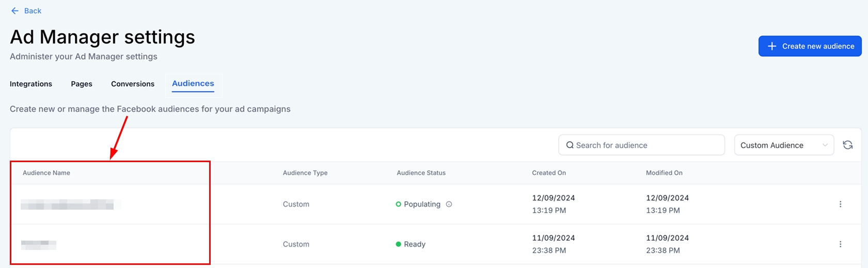Focus the Search for audience field

pos(645,145)
